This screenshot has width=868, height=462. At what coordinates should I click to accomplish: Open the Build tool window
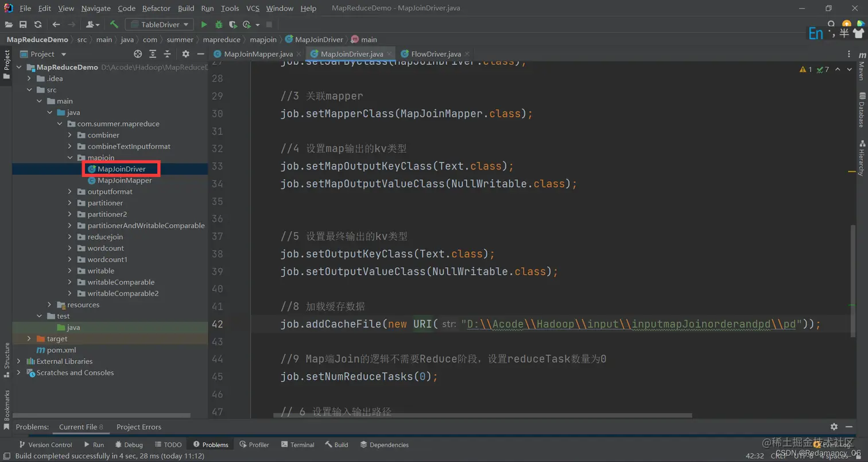[336, 445]
